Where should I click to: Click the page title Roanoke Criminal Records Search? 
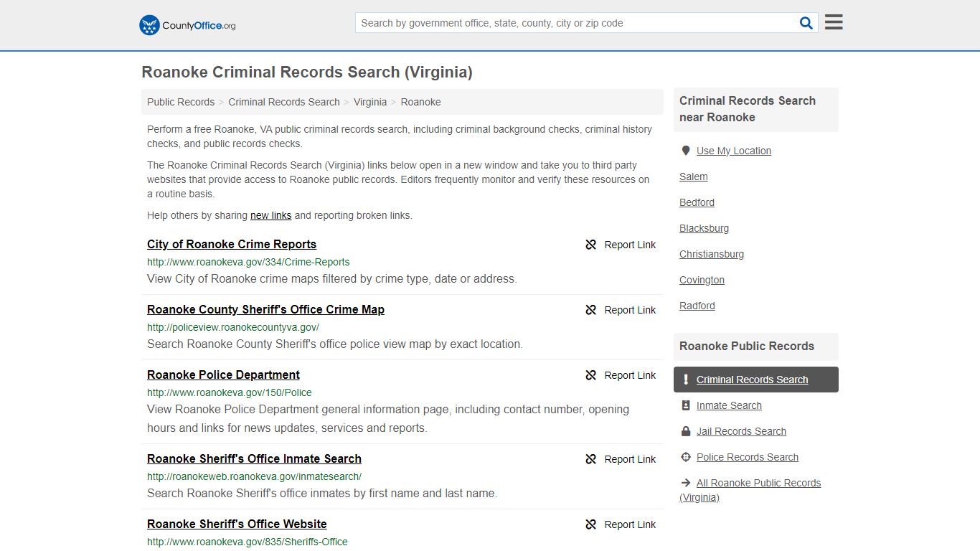point(307,72)
